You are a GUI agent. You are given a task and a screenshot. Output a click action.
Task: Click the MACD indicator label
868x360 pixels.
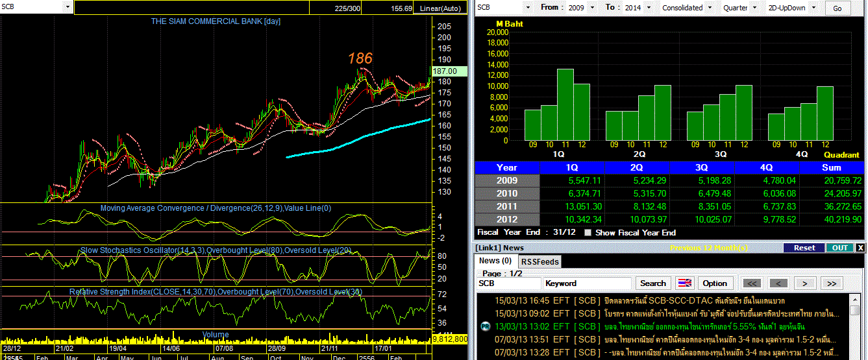click(216, 208)
